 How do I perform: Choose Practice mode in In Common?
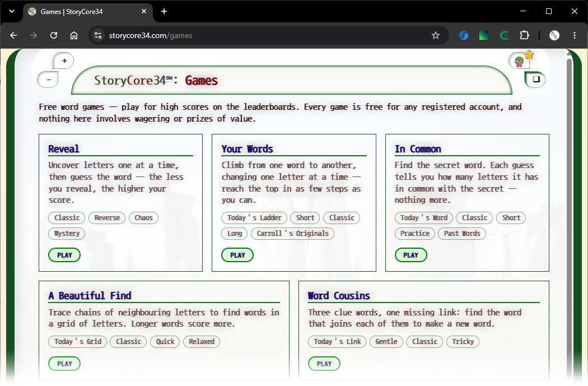pos(415,233)
